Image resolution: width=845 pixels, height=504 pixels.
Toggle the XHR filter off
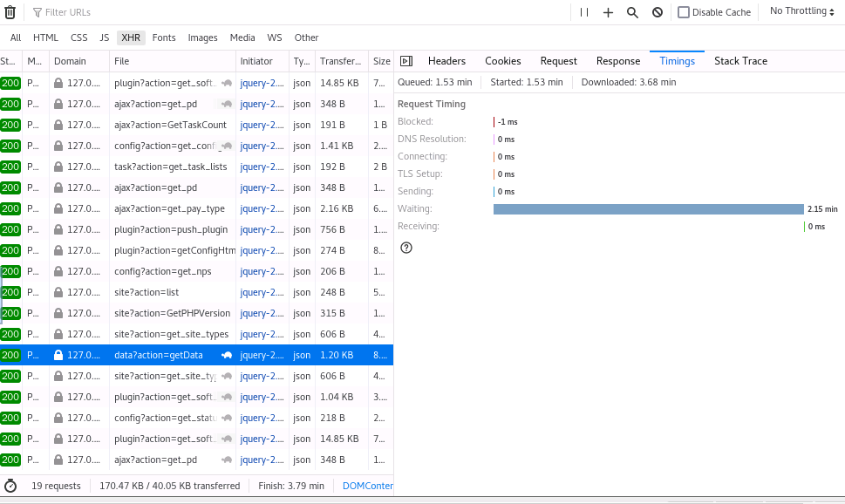click(x=131, y=37)
